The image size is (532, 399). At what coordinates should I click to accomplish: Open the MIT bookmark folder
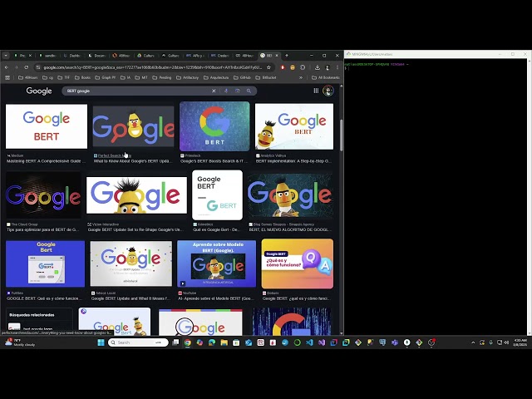(x=141, y=77)
